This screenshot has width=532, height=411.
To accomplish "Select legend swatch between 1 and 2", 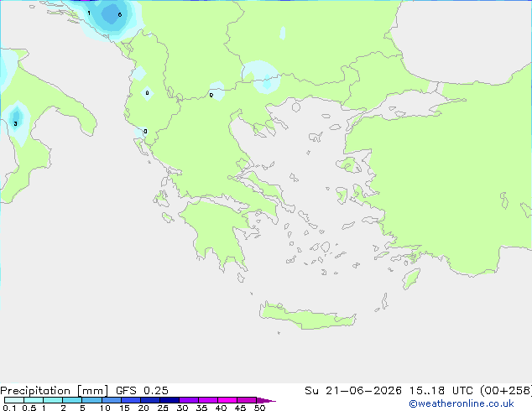I will tap(53, 400).
